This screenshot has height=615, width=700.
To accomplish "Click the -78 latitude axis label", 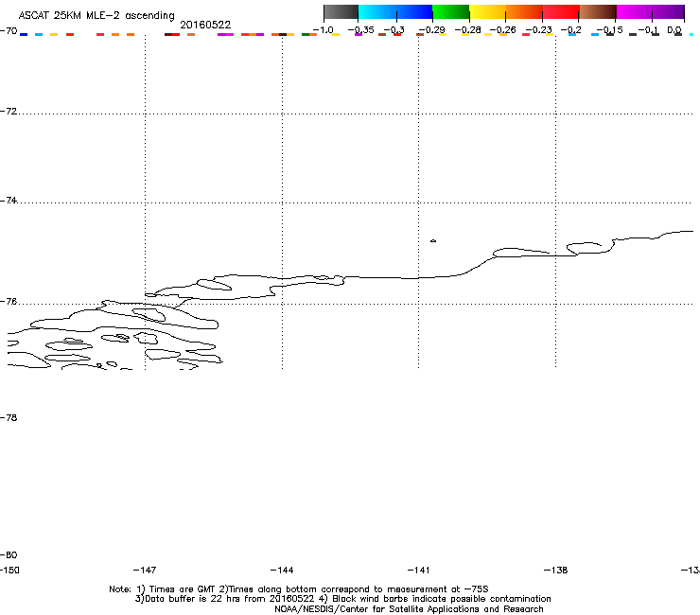I will (x=9, y=417).
